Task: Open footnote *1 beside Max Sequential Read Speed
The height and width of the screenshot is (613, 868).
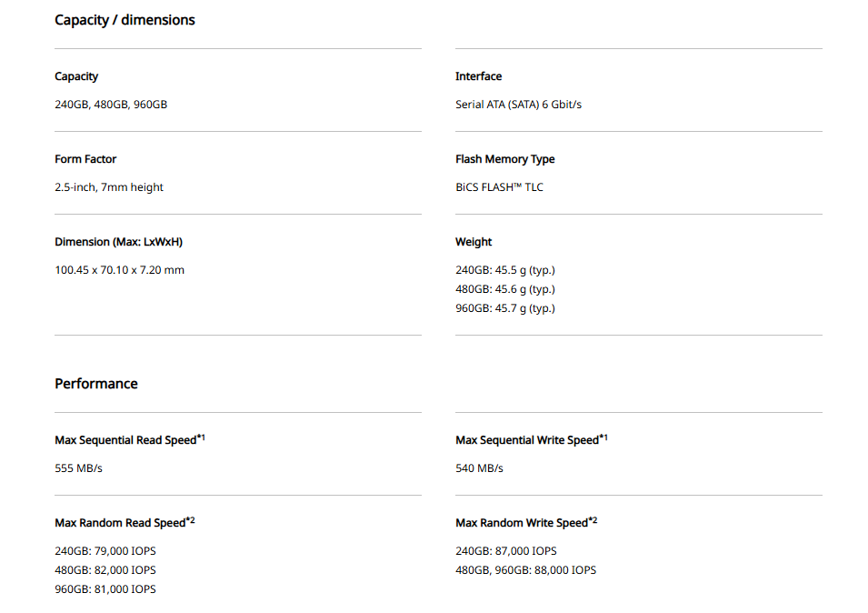Action: pos(201,437)
